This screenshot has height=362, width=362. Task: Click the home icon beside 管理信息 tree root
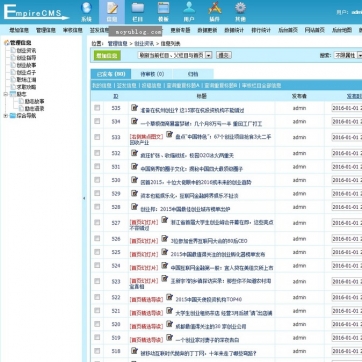point(6,43)
